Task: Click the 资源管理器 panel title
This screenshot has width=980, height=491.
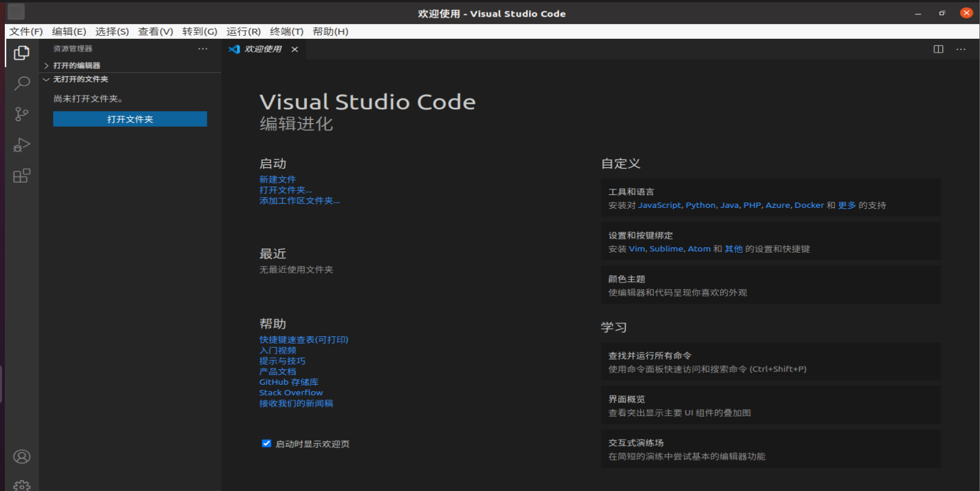Action: click(x=73, y=48)
